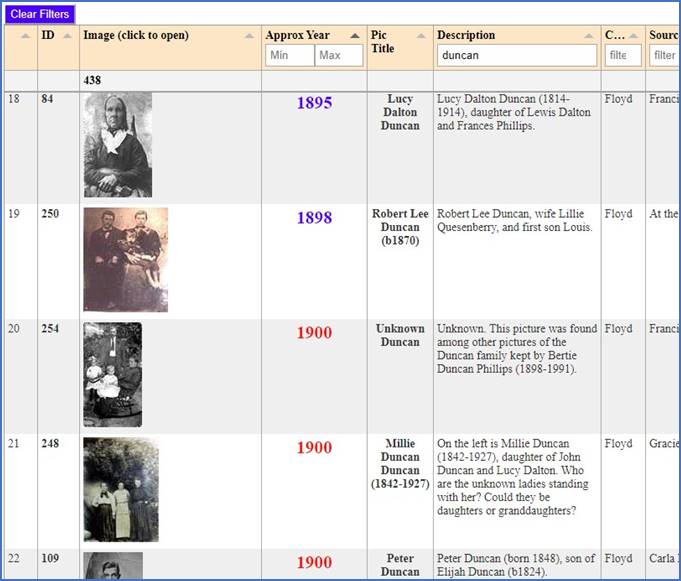Open the Peter Duncan photo thumbnail
Image resolution: width=681 pixels, height=581 pixels.
(113, 565)
